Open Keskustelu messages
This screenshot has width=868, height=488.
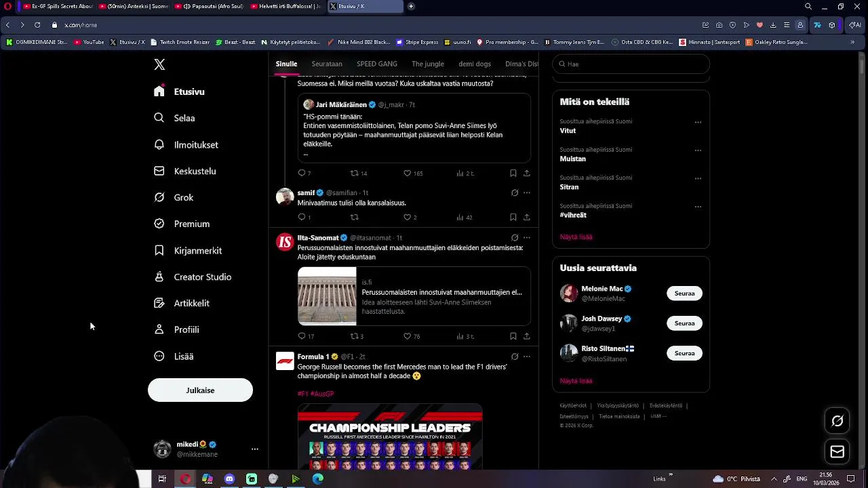tap(184, 171)
